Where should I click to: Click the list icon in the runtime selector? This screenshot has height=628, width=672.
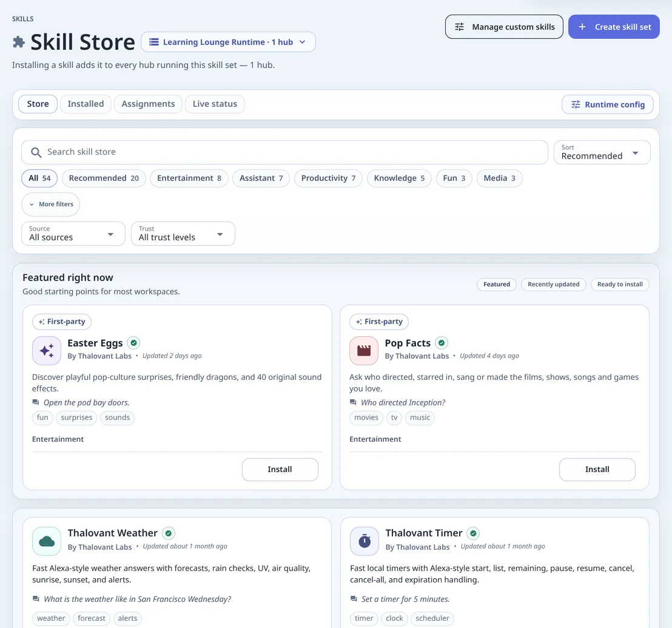pos(153,42)
